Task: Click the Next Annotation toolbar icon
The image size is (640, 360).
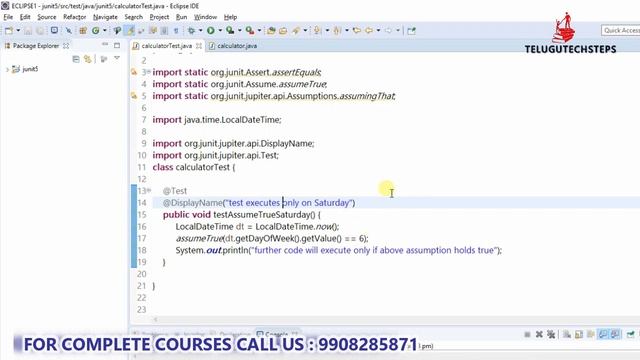Action: pyautogui.click(x=317, y=30)
